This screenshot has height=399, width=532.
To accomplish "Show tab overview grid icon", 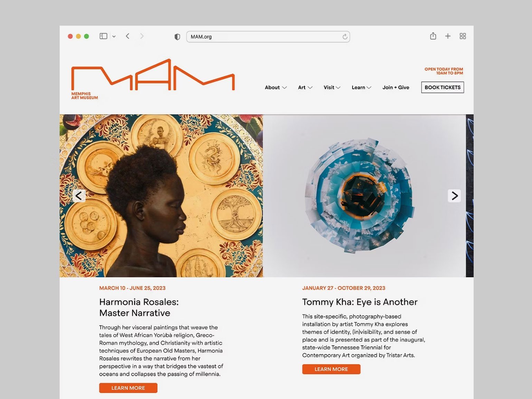I will point(463,36).
